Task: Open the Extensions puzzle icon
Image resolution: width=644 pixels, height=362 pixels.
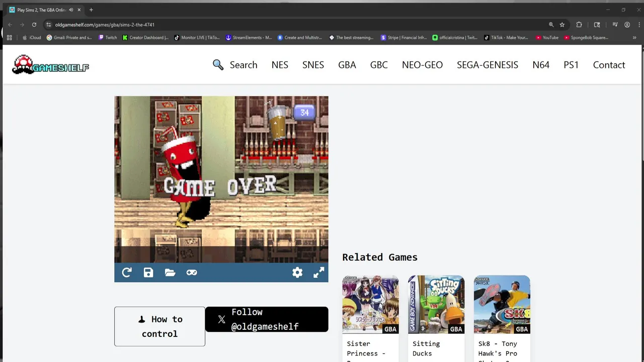Action: tap(579, 25)
